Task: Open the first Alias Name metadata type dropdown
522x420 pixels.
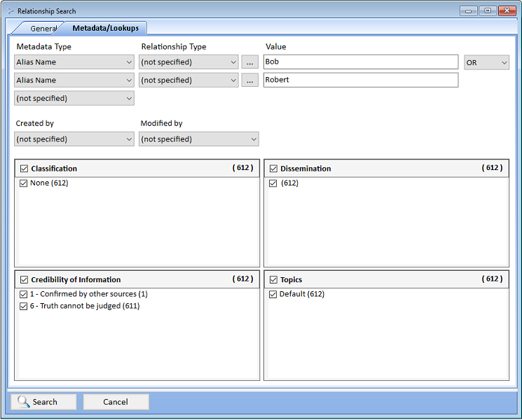Action: coord(74,62)
